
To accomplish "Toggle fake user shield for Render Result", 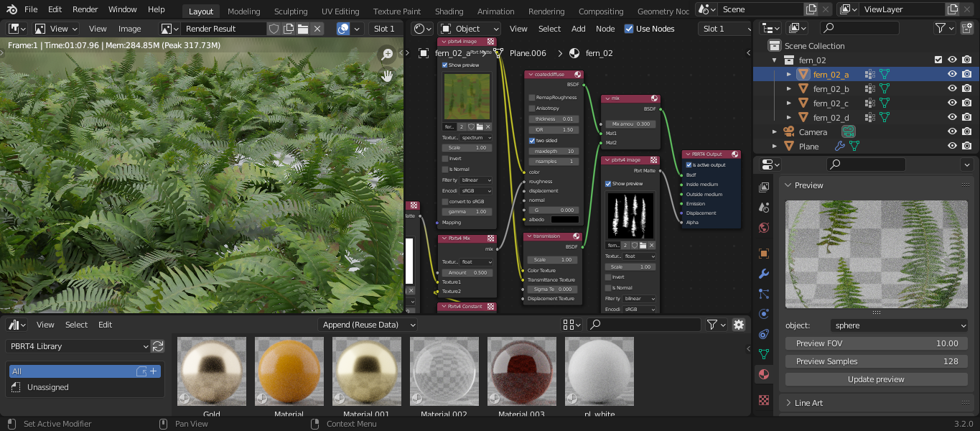I will coord(274,29).
